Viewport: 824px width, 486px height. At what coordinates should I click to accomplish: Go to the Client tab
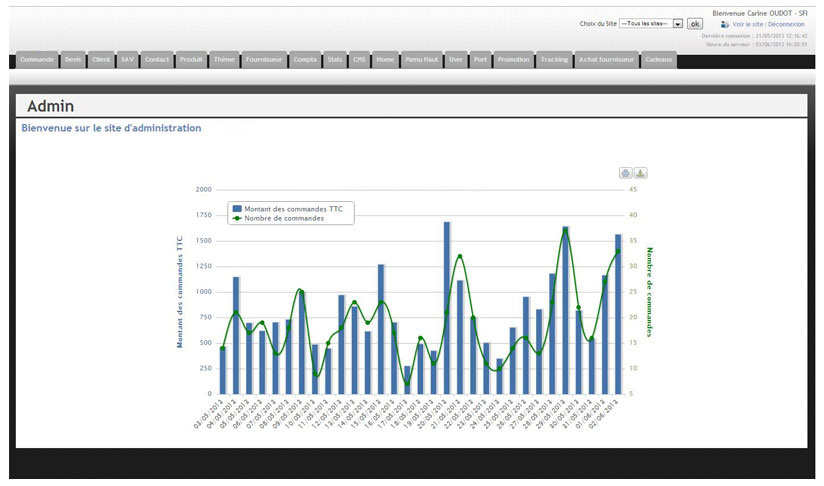(x=101, y=60)
